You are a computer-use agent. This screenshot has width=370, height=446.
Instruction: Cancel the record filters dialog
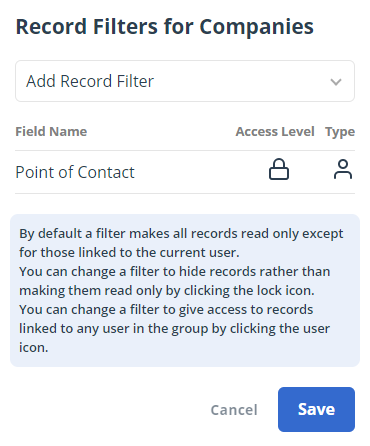[234, 410]
